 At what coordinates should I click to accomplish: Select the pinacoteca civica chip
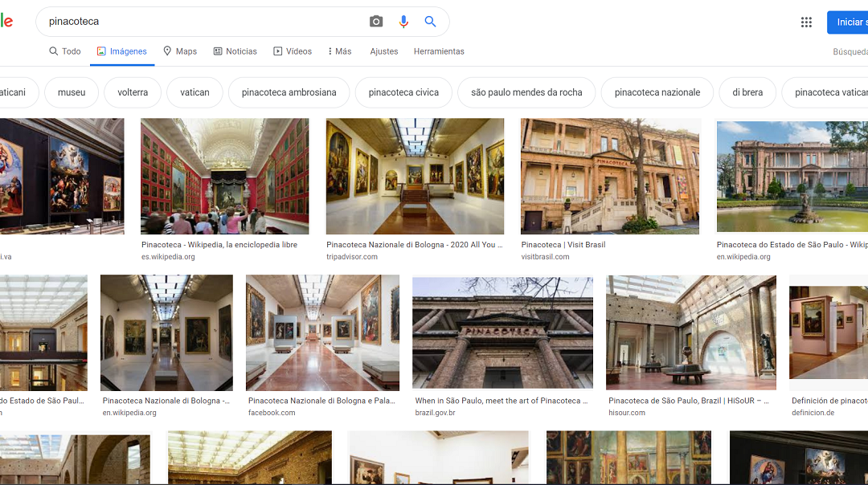point(403,92)
